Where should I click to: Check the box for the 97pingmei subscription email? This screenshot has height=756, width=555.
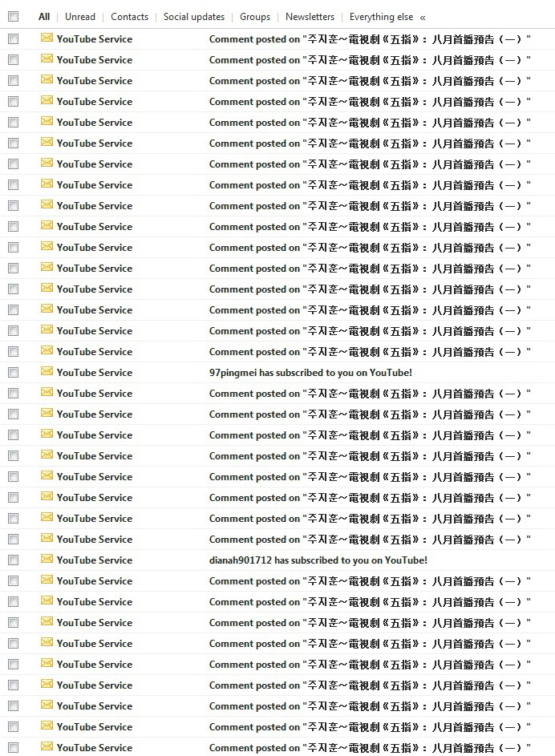(13, 373)
